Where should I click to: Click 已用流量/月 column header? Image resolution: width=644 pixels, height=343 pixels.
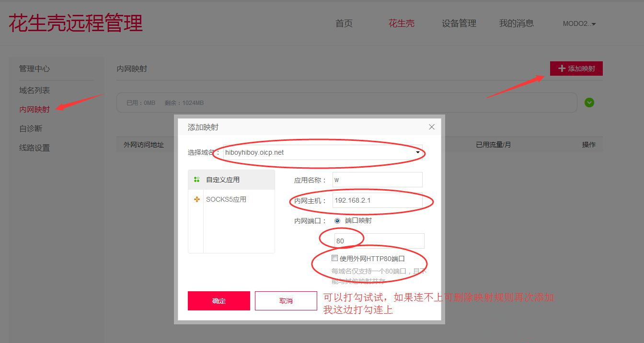click(494, 145)
